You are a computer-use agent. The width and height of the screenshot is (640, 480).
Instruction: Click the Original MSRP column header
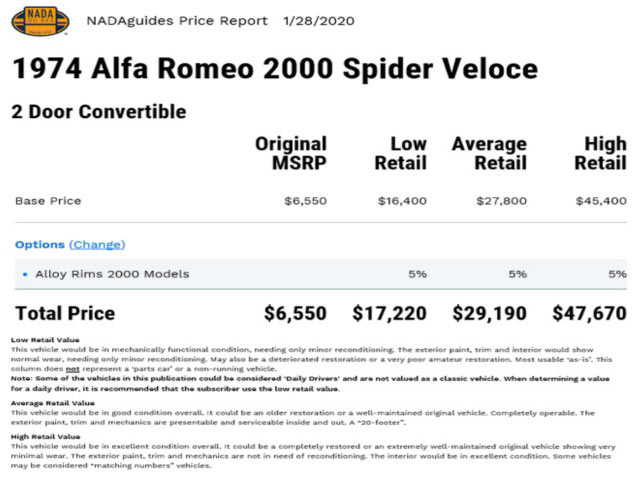click(291, 153)
